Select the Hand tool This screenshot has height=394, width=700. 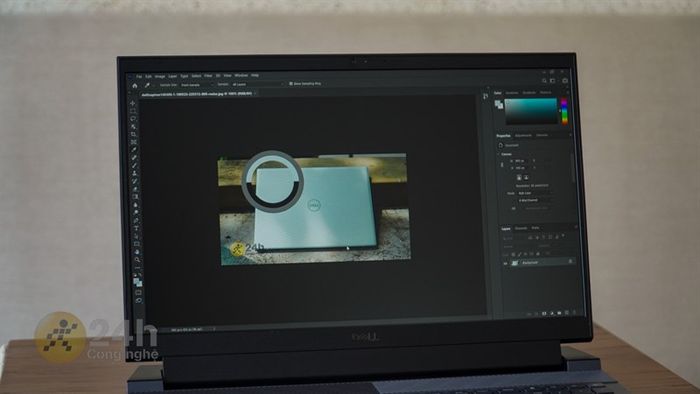[137, 252]
